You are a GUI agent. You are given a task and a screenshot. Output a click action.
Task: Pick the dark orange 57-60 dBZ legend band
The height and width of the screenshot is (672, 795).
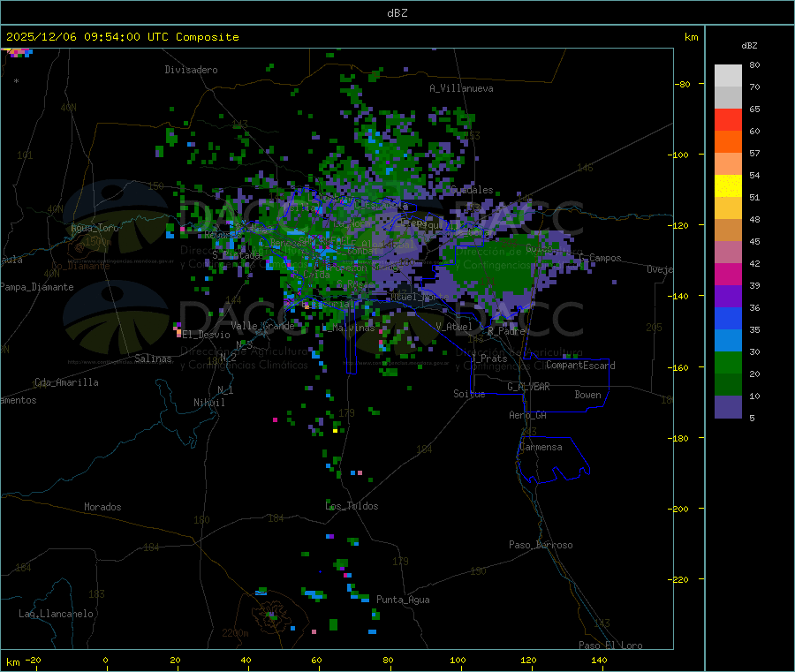coord(728,142)
